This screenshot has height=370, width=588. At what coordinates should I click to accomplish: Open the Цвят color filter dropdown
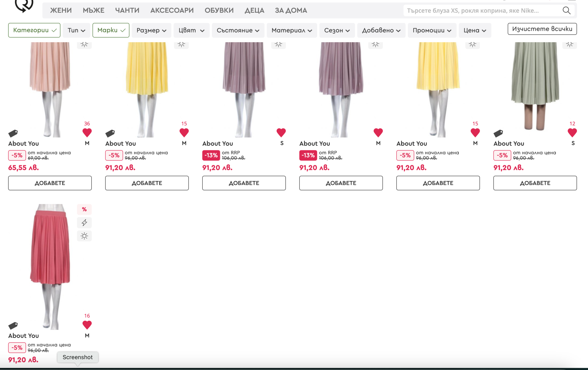(x=191, y=30)
